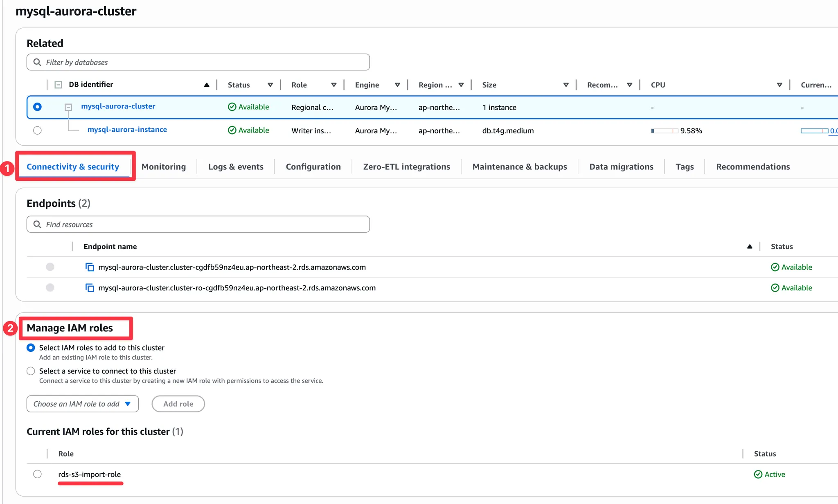This screenshot has width=838, height=504.
Task: Open the mysql-aurora-instance link
Action: pyautogui.click(x=127, y=130)
